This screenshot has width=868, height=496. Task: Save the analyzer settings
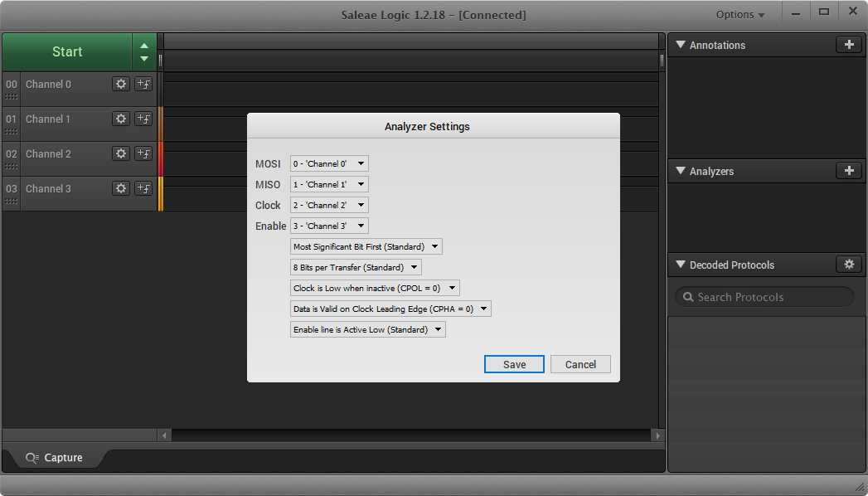514,365
